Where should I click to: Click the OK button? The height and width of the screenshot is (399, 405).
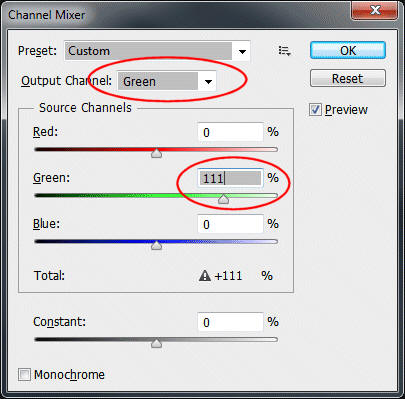[348, 51]
